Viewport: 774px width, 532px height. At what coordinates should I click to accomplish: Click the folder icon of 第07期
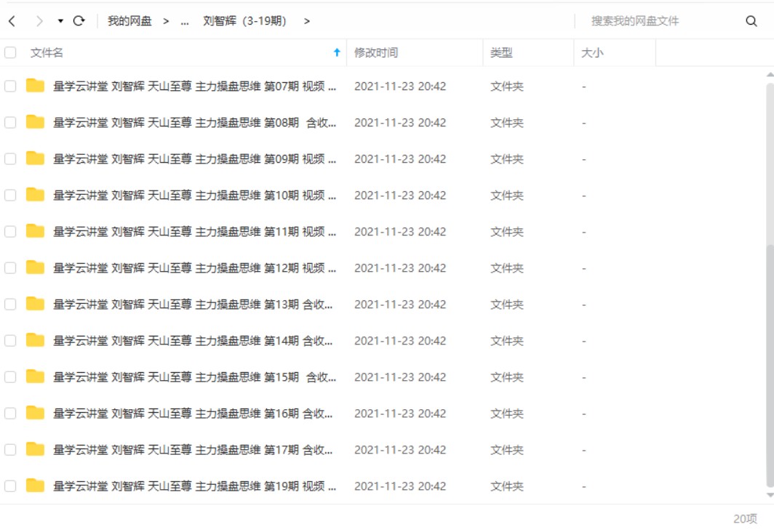(35, 85)
